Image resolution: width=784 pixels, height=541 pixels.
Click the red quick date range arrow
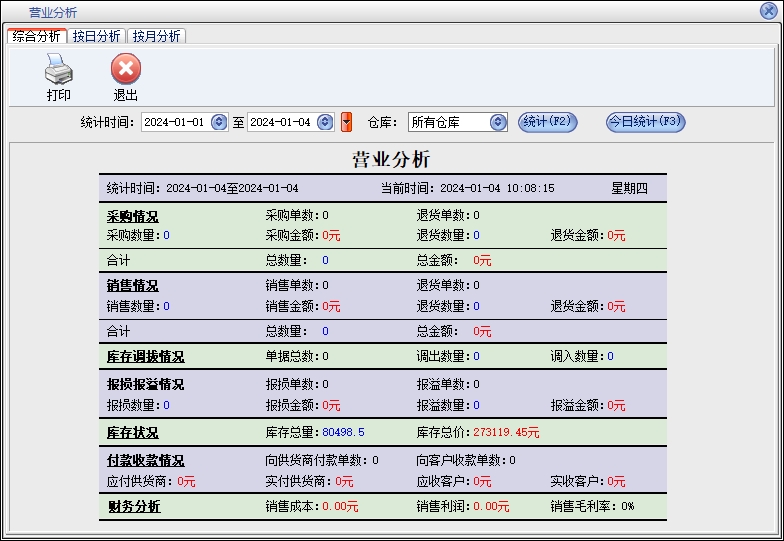(346, 122)
